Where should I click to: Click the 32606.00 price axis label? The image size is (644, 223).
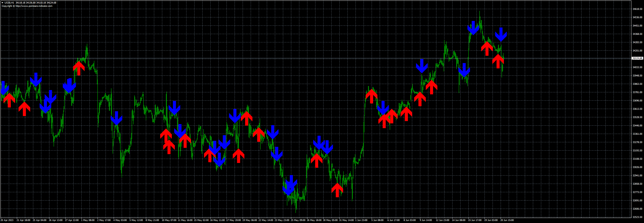click(x=638, y=209)
